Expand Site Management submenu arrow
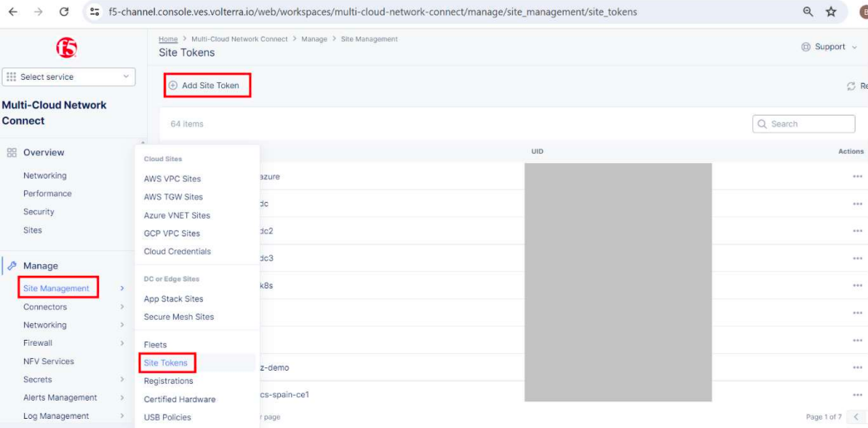868x428 pixels. (x=121, y=288)
